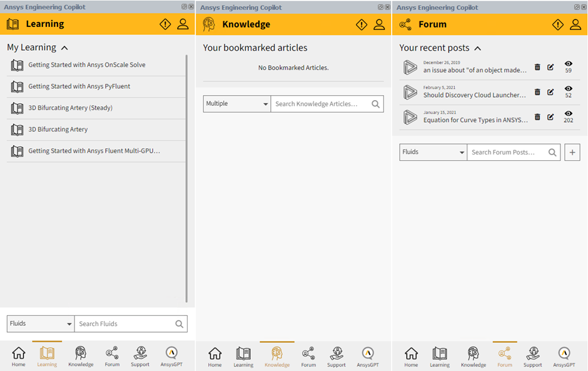Image resolution: width=588 pixels, height=371 pixels.
Task: Go to Home in the Learning panel navigation
Action: 18,357
